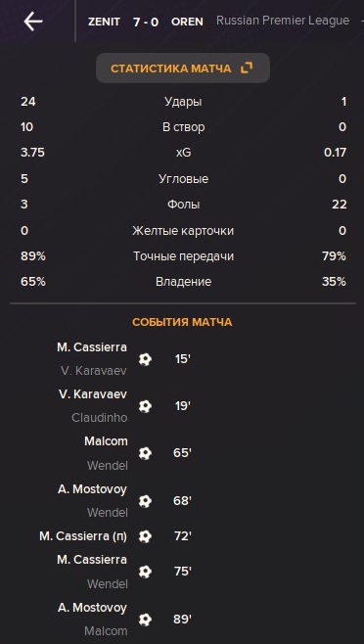The height and width of the screenshot is (644, 364).
Task: Open Russian Premier League competition link
Action: point(283,21)
